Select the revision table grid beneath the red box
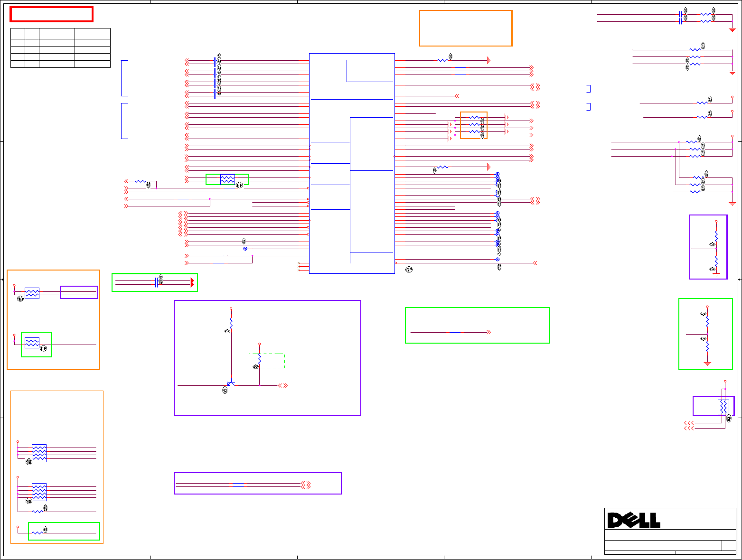Screen dimensions: 742x560 [x=60, y=48]
